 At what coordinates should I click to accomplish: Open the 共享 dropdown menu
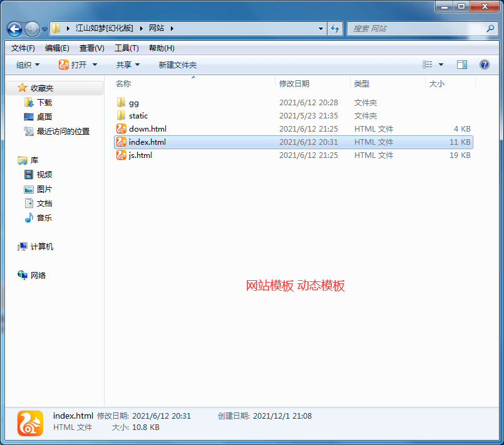coord(128,65)
